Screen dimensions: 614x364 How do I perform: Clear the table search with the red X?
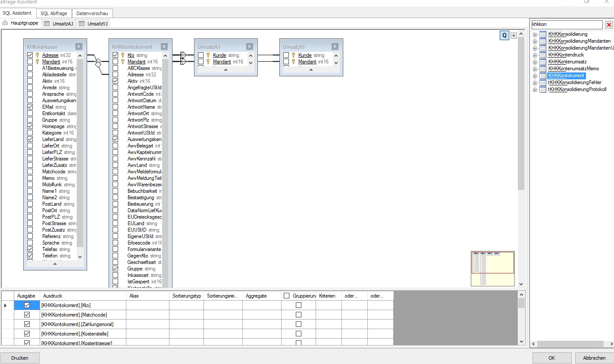(x=609, y=25)
